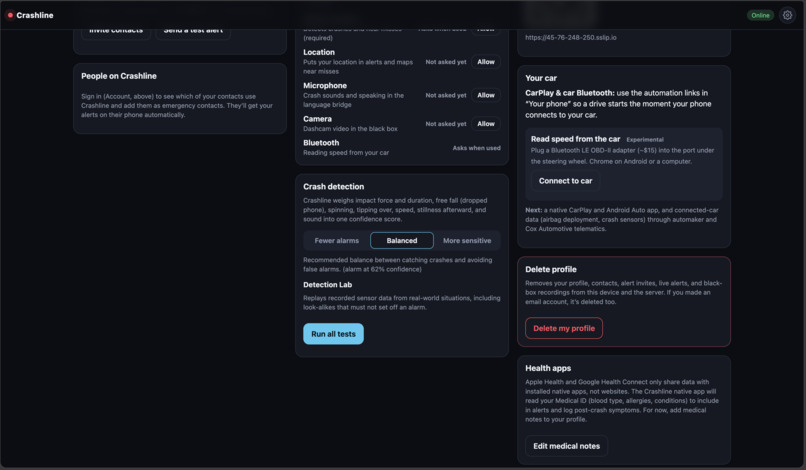Viewport: 806px width, 470px height.
Task: Connect to car via OBD adapter
Action: [x=565, y=180]
